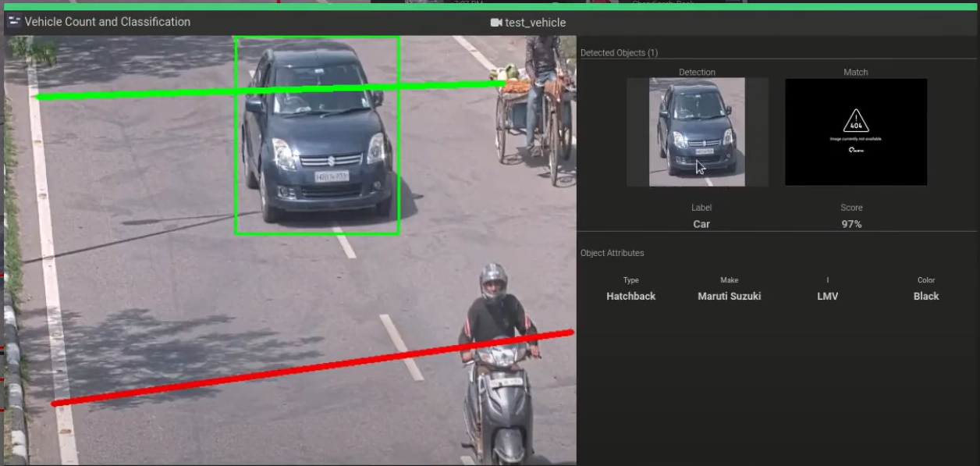Viewport: 980px width, 466px height.
Task: Open the Detection car thumbnail
Action: pos(697,131)
